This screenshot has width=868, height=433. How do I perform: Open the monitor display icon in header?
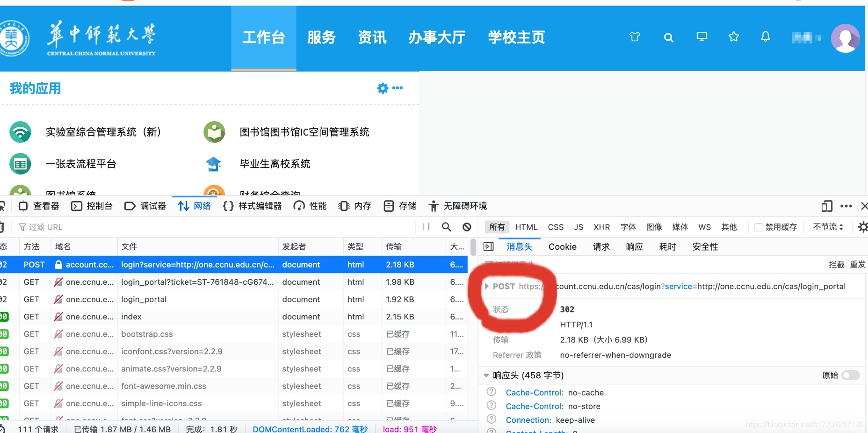[x=702, y=36]
